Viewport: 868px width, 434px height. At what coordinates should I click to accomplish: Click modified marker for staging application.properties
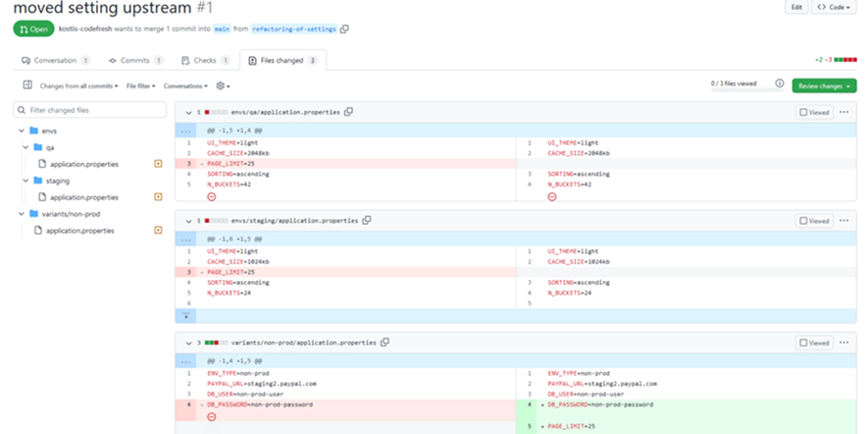[x=158, y=196]
